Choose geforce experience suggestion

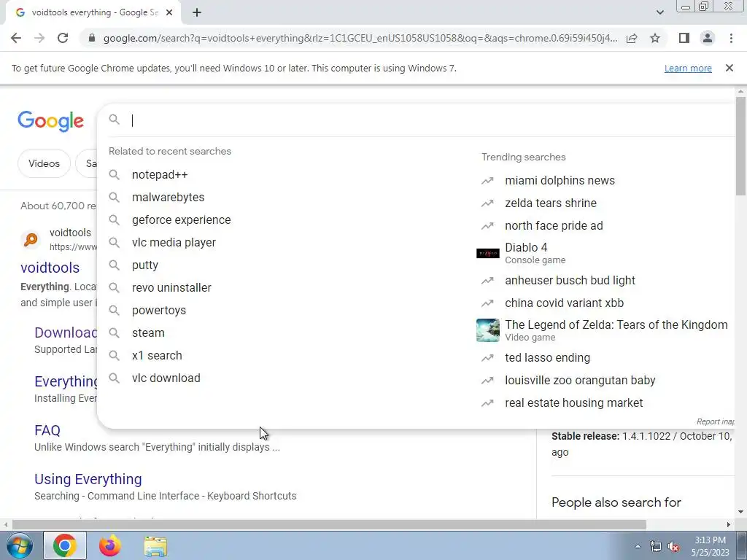[181, 220]
